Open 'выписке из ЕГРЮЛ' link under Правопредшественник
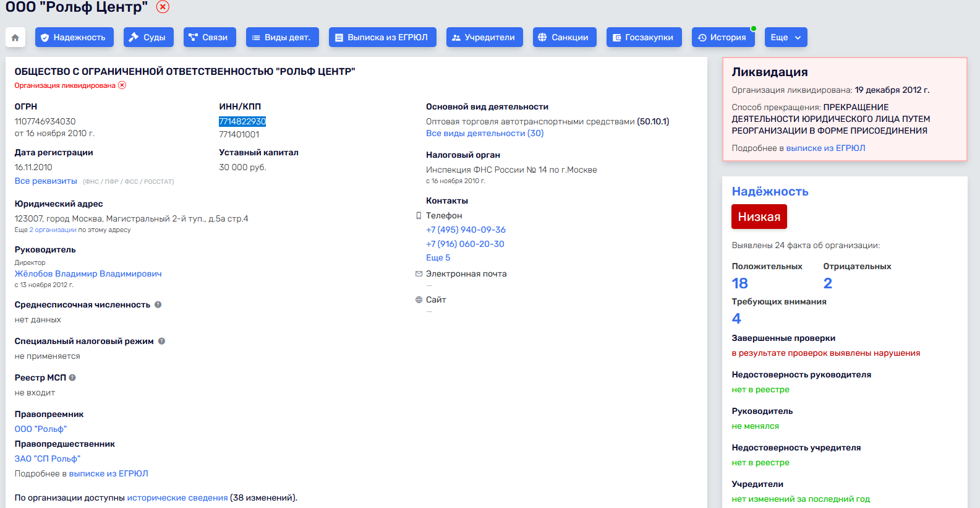Image resolution: width=980 pixels, height=508 pixels. click(109, 473)
